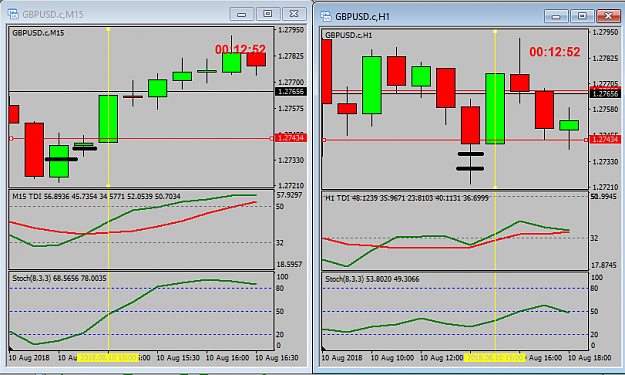Restore the GBPUSD.c,M15 chart window
625x375 pixels.
[267, 14]
